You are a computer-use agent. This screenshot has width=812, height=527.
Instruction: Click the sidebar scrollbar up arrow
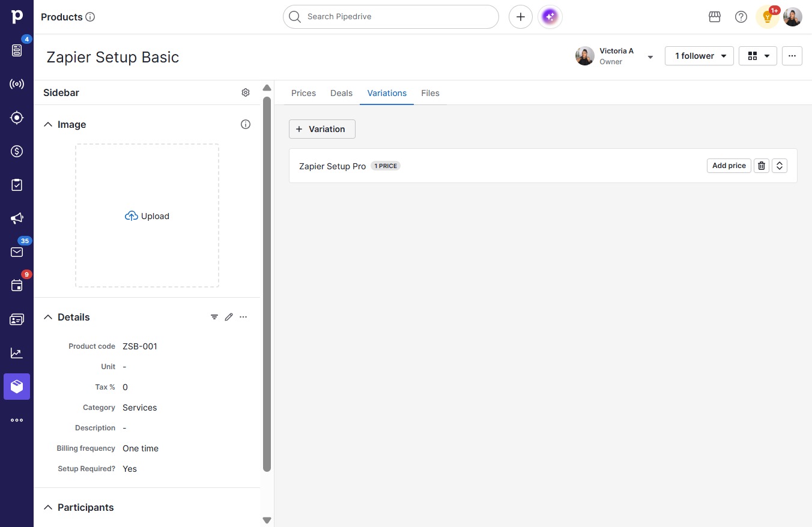pos(267,88)
